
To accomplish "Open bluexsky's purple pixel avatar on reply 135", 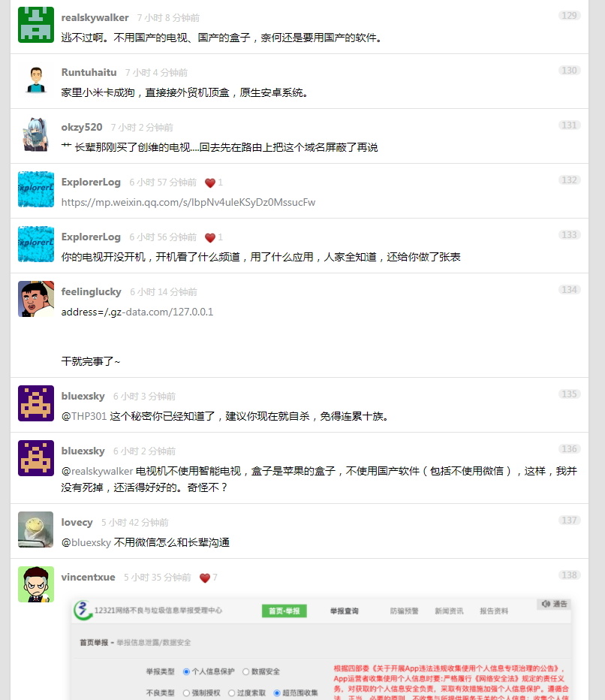I will (36, 403).
